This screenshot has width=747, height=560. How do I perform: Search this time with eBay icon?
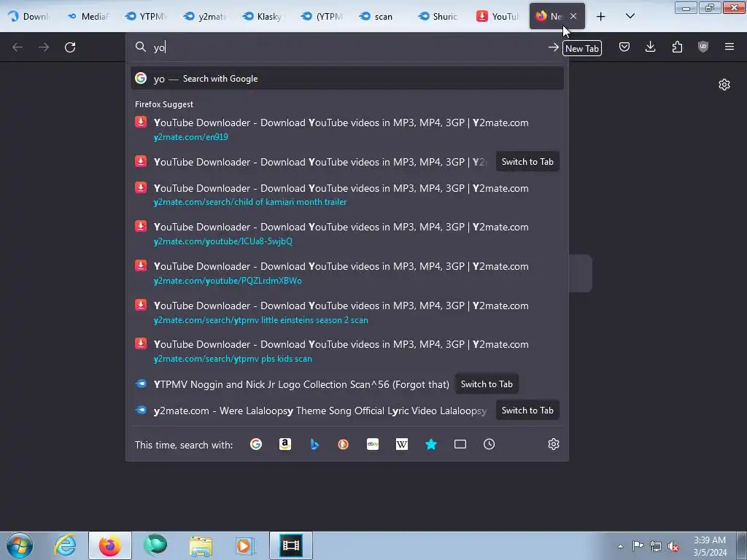pos(373,444)
